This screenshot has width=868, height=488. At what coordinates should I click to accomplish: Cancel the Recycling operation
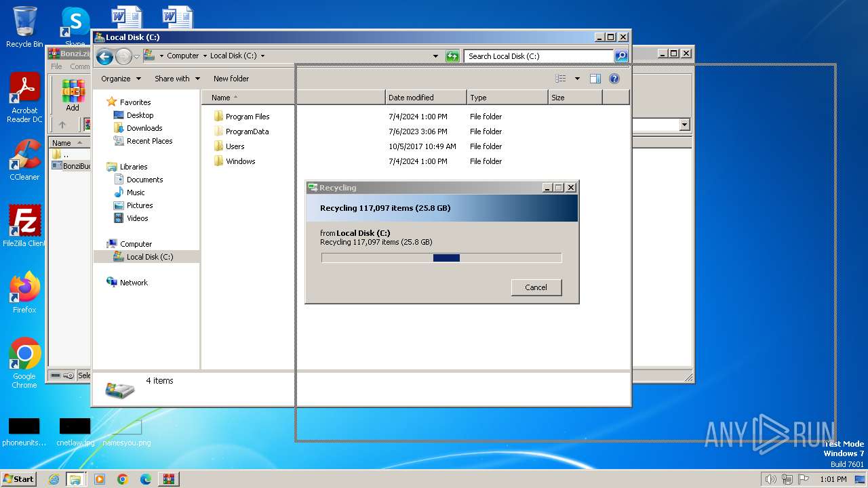536,287
